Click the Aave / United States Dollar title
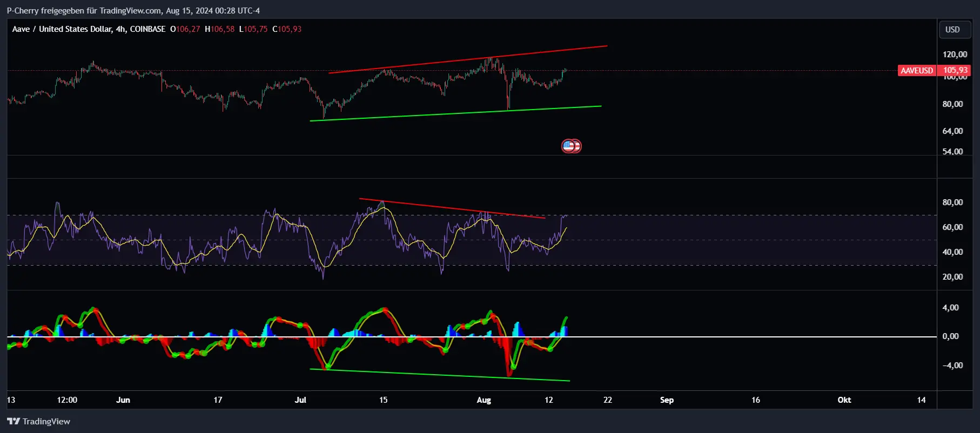Image resolution: width=980 pixels, height=433 pixels. point(62,29)
